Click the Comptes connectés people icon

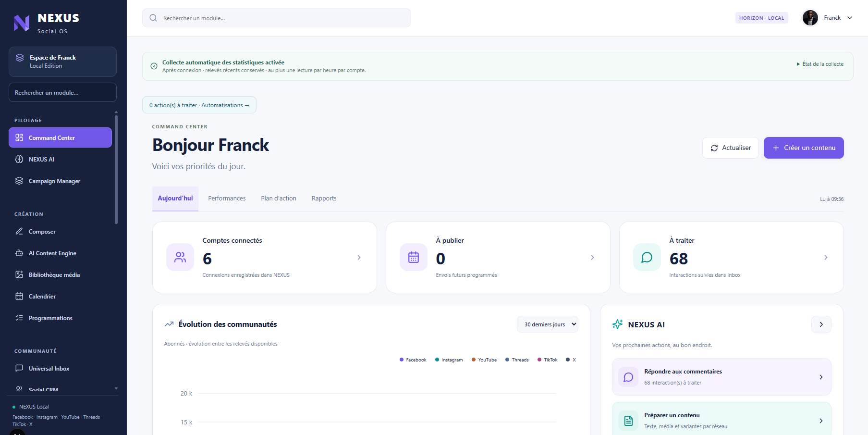click(x=180, y=257)
